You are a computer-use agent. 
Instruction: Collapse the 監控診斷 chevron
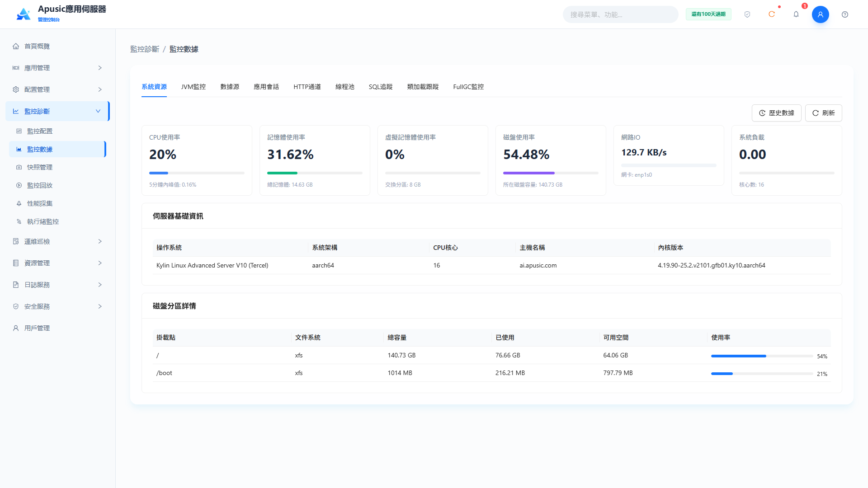(x=98, y=111)
